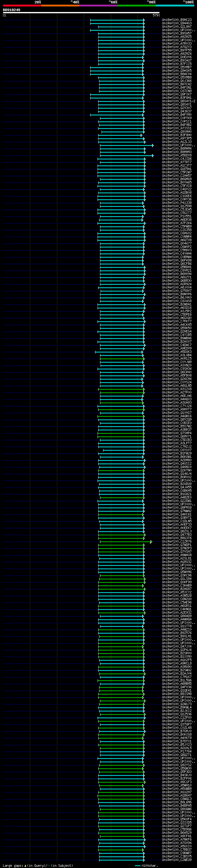The width and height of the screenshot is (197, 868).
Task: Click hit label UniRef100_C6Y1V7
Action: (x=176, y=450)
